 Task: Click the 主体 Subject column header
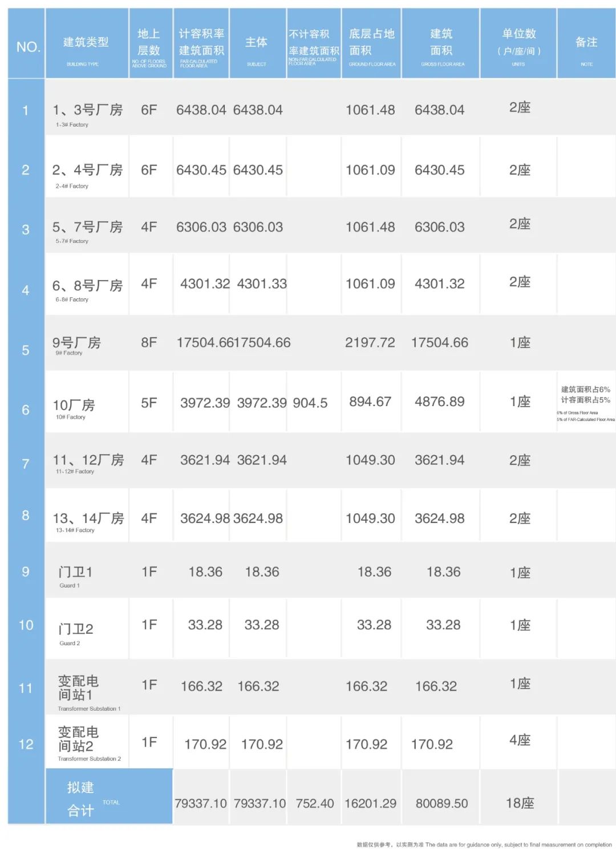257,43
